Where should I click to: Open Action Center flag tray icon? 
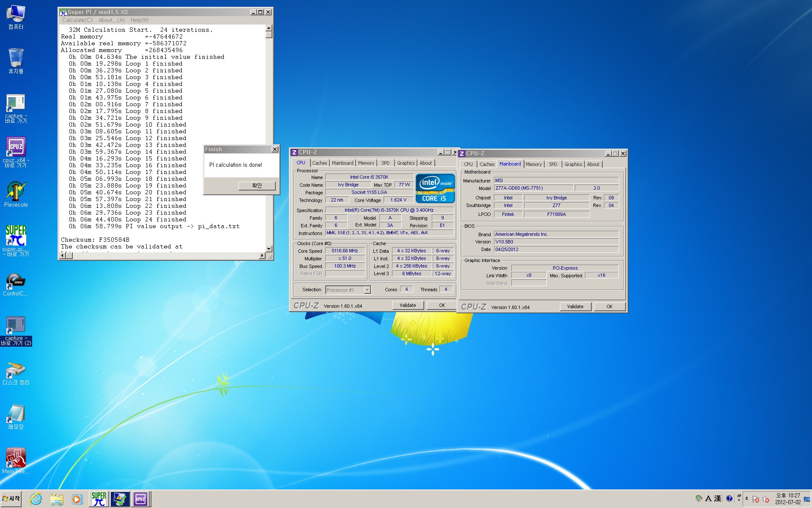pos(756,499)
